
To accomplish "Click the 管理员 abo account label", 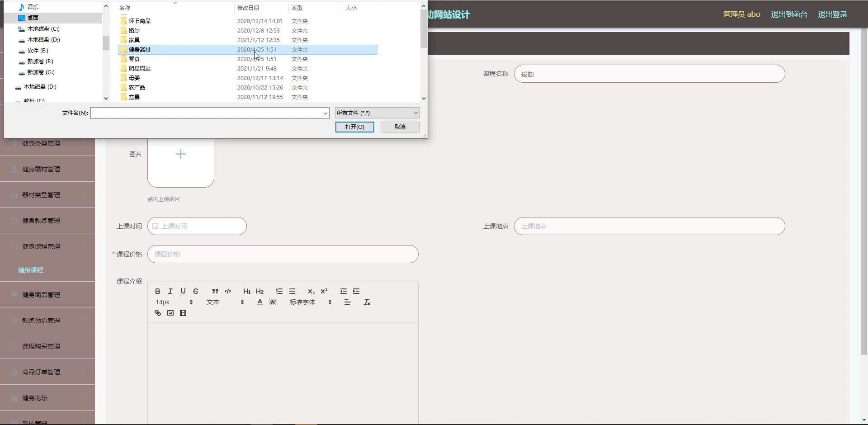I will [741, 14].
